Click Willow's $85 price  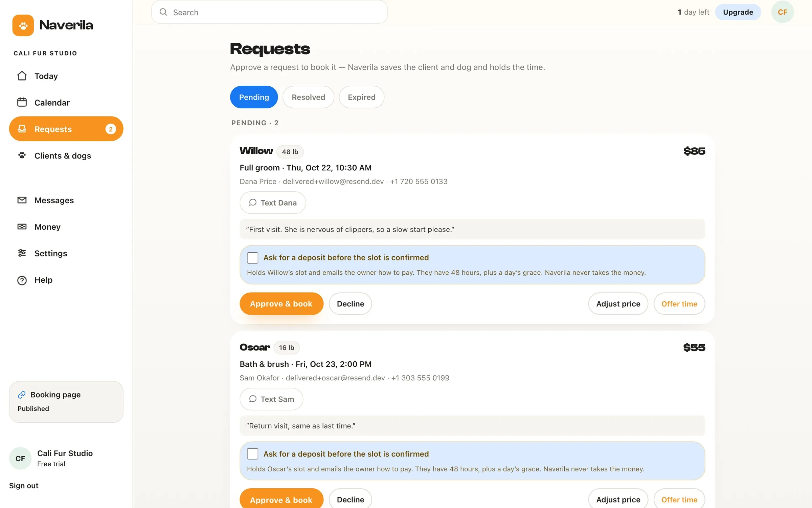[694, 151]
